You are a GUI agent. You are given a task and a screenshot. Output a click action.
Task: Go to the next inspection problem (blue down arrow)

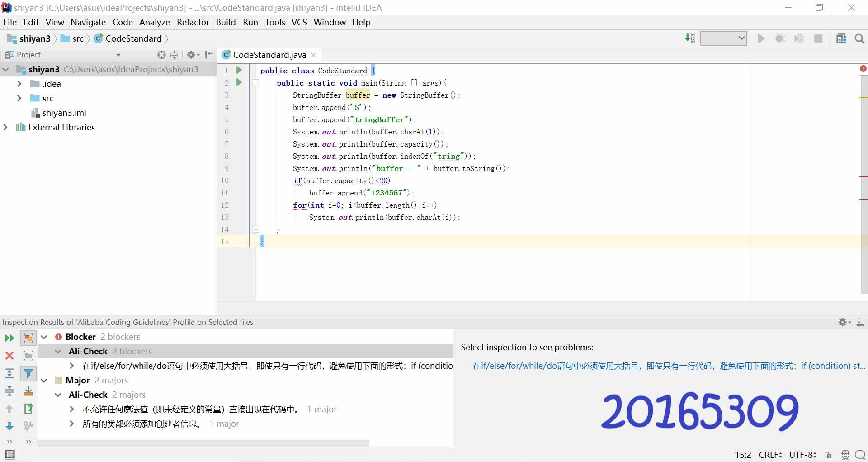click(x=9, y=426)
